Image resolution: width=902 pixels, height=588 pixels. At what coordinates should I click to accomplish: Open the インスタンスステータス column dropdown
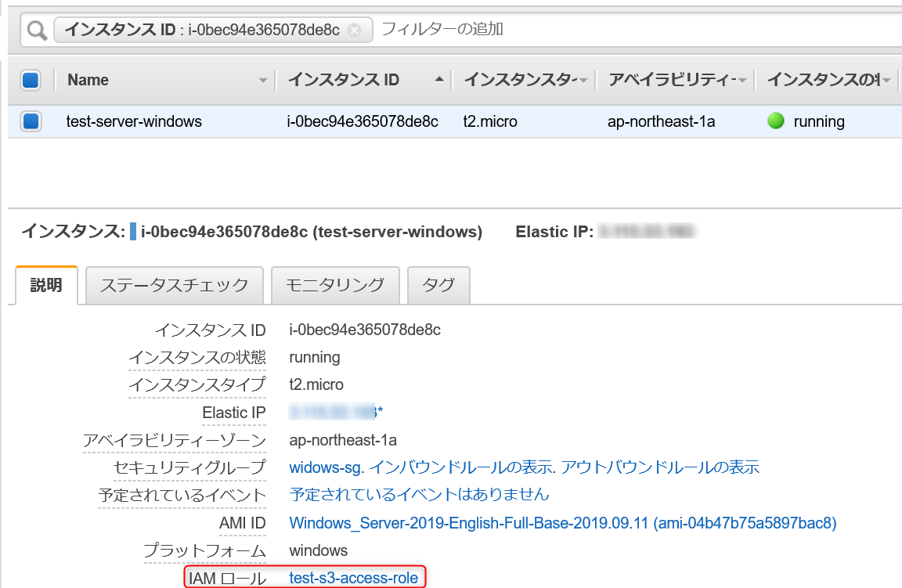click(x=583, y=80)
